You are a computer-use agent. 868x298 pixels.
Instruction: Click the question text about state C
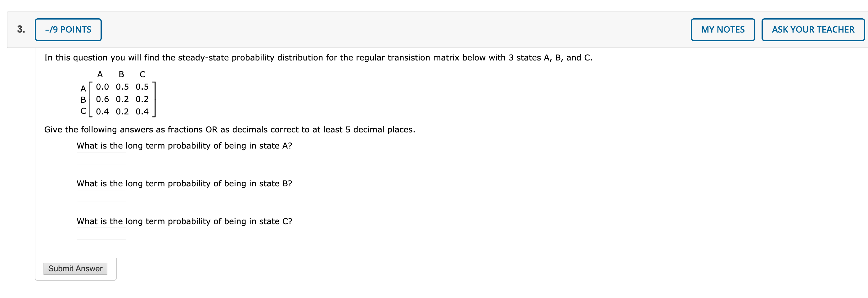tap(184, 221)
